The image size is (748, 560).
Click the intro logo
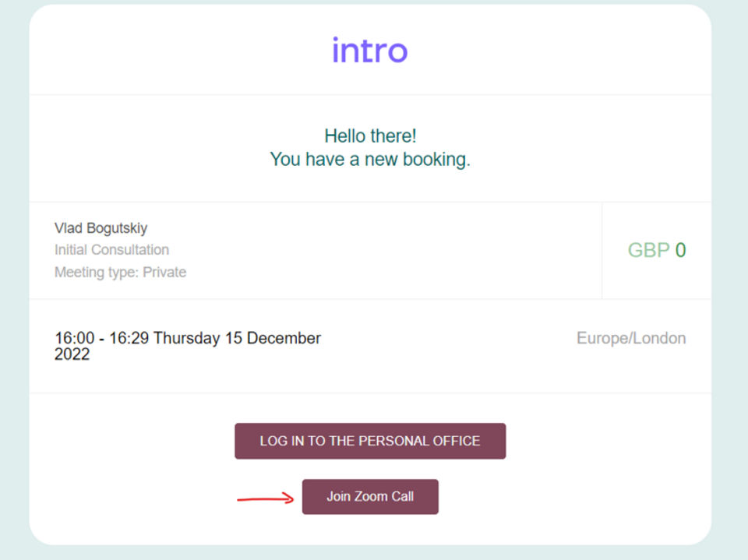[x=369, y=51]
